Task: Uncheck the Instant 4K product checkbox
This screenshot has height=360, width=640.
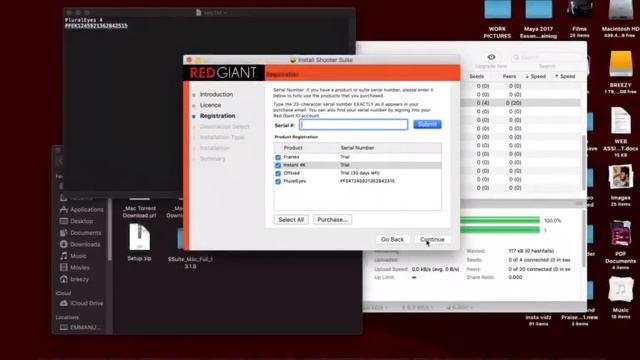Action: tap(278, 165)
